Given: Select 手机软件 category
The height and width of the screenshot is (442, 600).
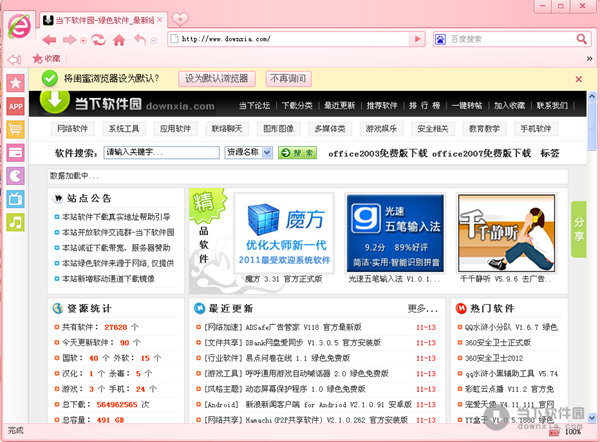Looking at the screenshot, I should [x=535, y=129].
